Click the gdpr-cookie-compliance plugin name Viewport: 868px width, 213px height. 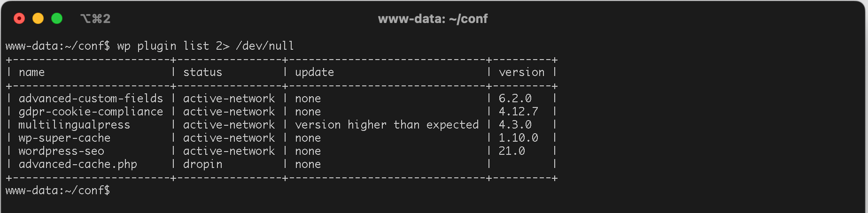(91, 112)
